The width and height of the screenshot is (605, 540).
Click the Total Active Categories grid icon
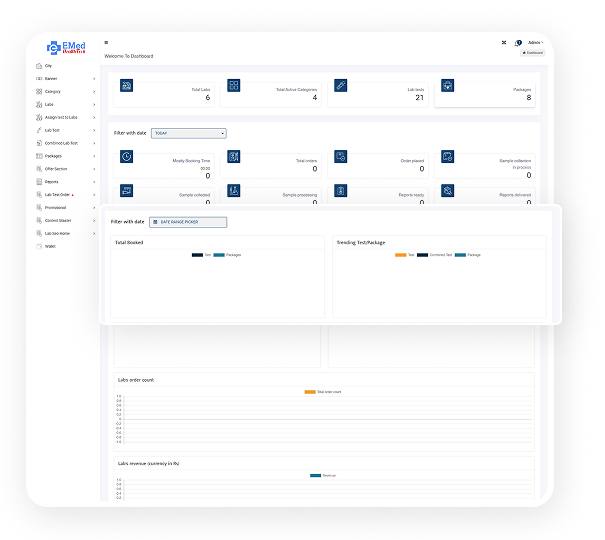tap(233, 86)
